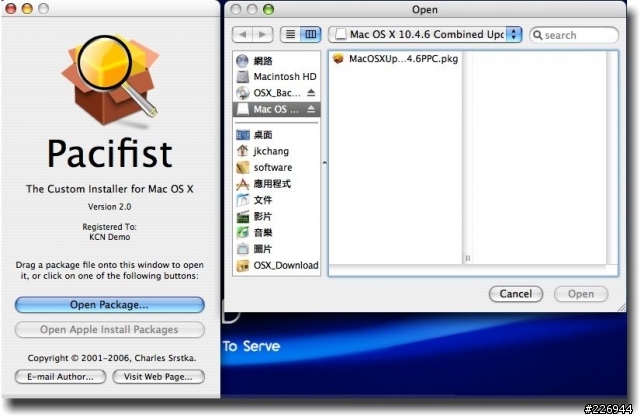640x417 pixels.
Task: Switch to column view
Action: pyautogui.click(x=311, y=35)
